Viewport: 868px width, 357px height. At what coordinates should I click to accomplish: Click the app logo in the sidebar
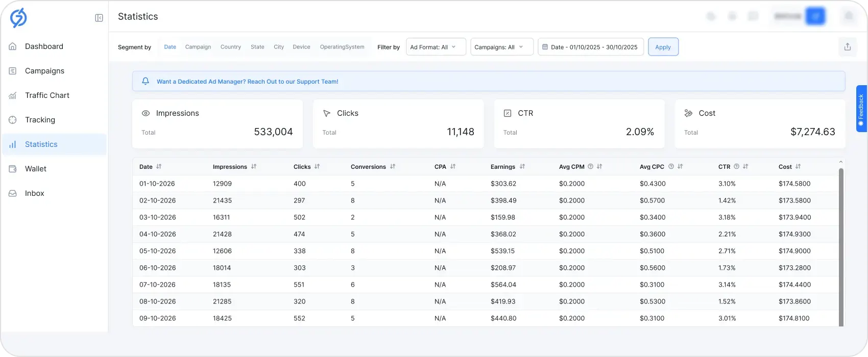click(18, 18)
